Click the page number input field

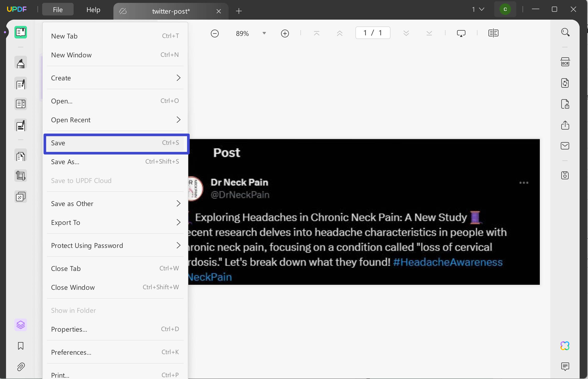(372, 33)
